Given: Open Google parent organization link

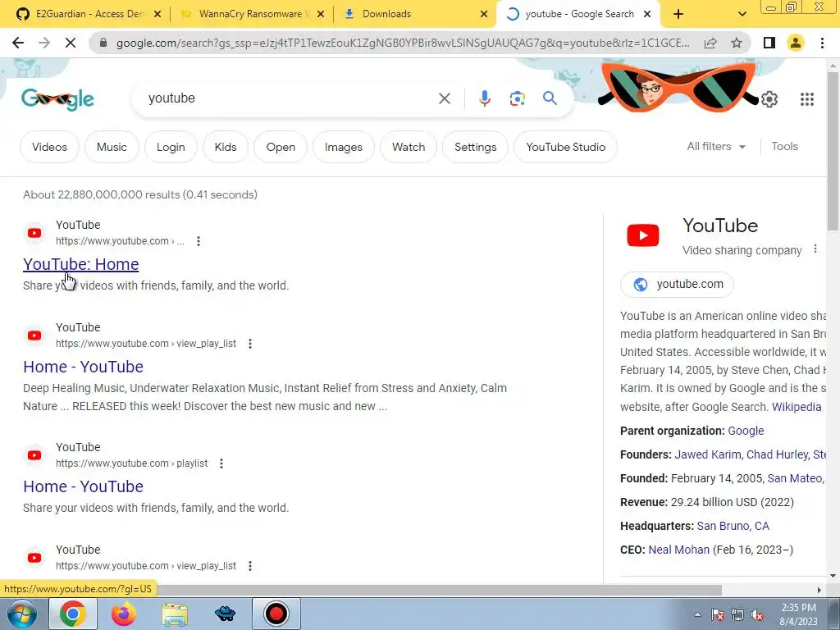Looking at the screenshot, I should click(x=746, y=431).
